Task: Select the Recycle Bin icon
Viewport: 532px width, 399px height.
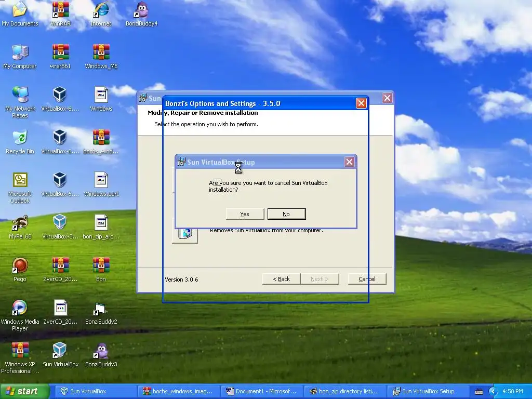Action: coord(20,142)
